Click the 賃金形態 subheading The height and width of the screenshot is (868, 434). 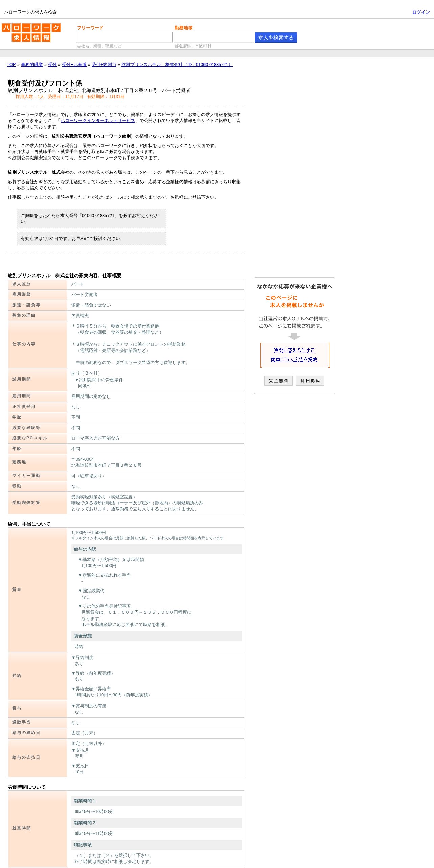(156, 636)
